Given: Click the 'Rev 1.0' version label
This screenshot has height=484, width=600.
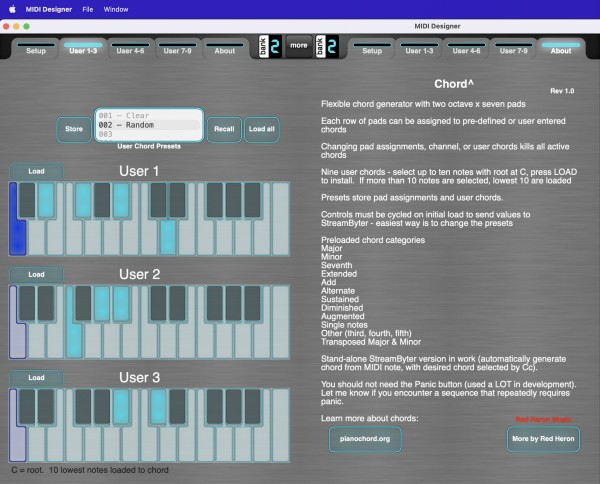Looking at the screenshot, I should click(x=562, y=91).
